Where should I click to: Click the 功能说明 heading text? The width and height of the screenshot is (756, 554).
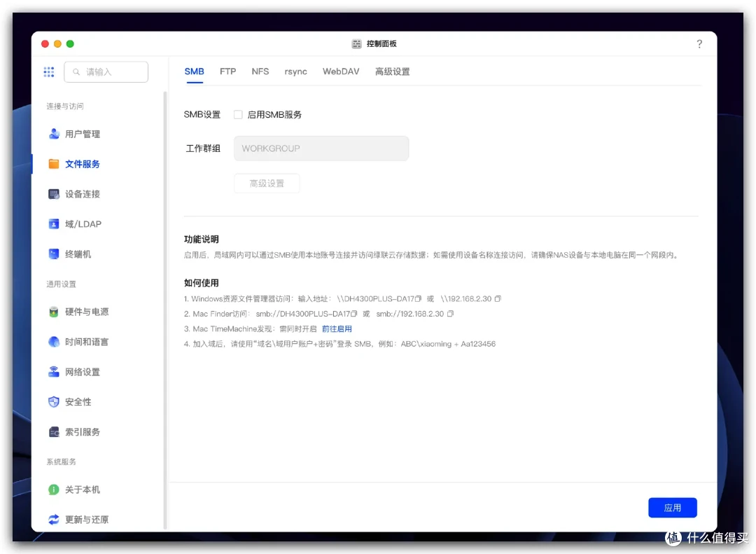(201, 240)
